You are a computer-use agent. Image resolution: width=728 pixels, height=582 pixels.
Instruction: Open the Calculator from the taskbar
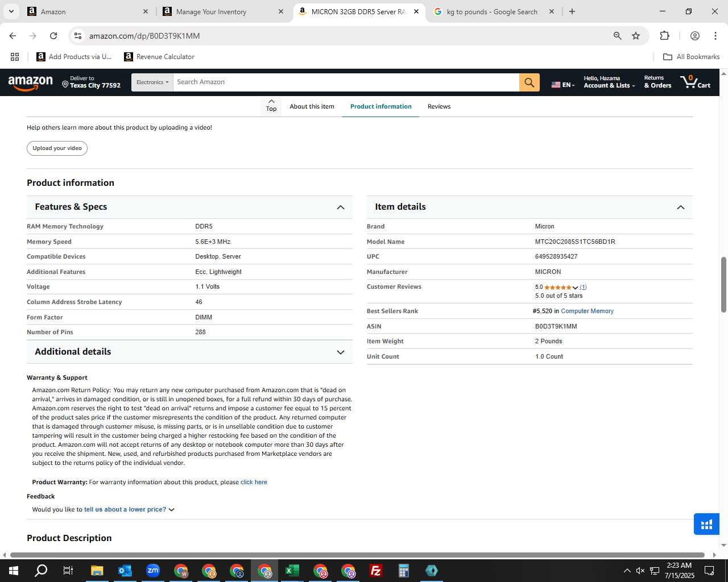pos(404,571)
